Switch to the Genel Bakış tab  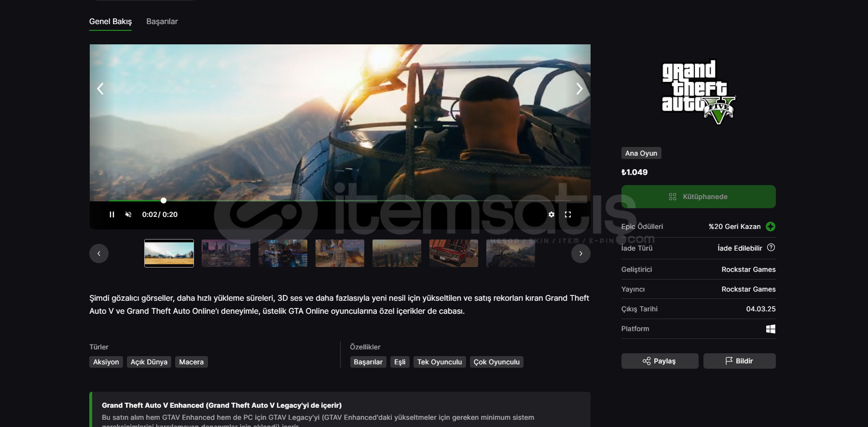coord(110,21)
